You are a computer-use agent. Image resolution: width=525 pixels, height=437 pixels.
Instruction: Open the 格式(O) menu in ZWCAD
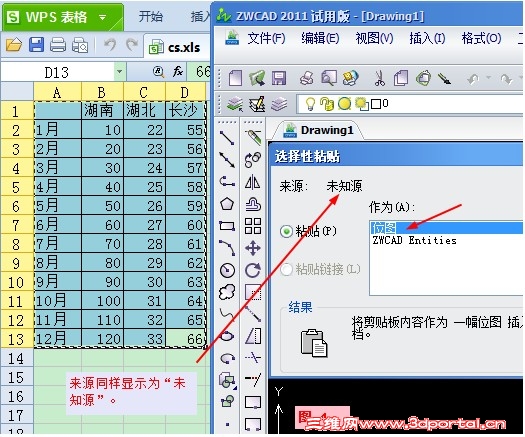click(x=481, y=38)
